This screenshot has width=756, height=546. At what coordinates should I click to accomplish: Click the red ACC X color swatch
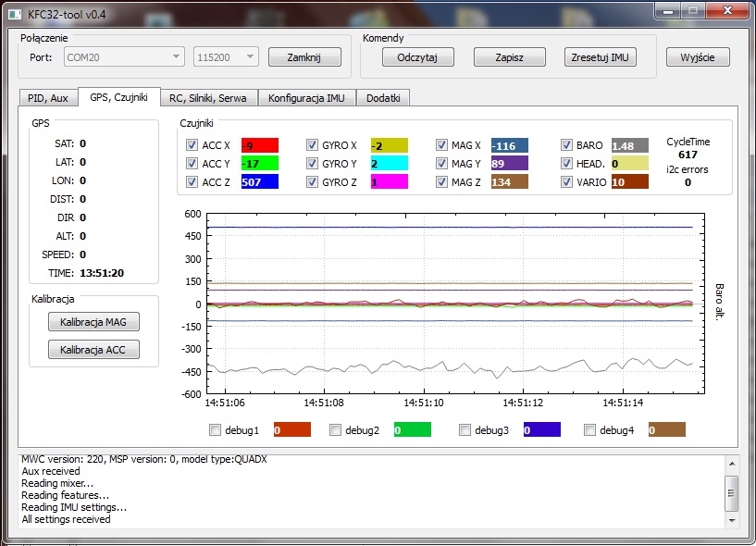(259, 145)
